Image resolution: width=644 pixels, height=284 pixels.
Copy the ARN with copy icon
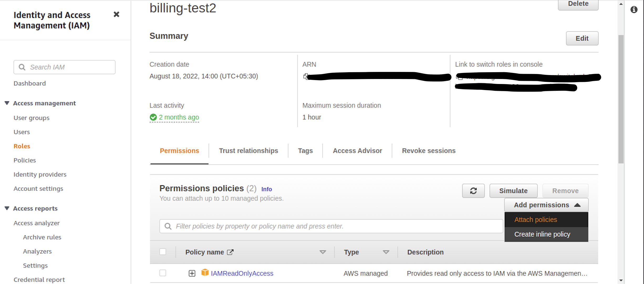[306, 76]
